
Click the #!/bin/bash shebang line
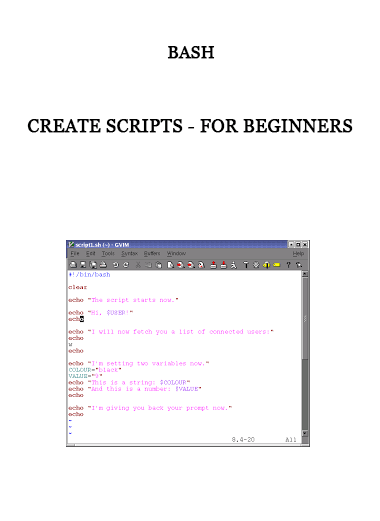pos(89,275)
